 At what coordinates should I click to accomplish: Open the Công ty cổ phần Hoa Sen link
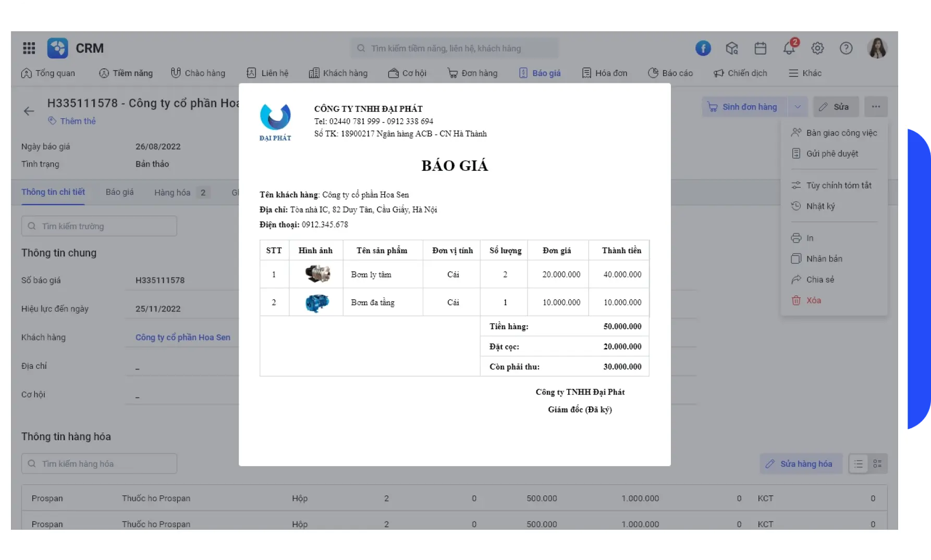tap(182, 337)
